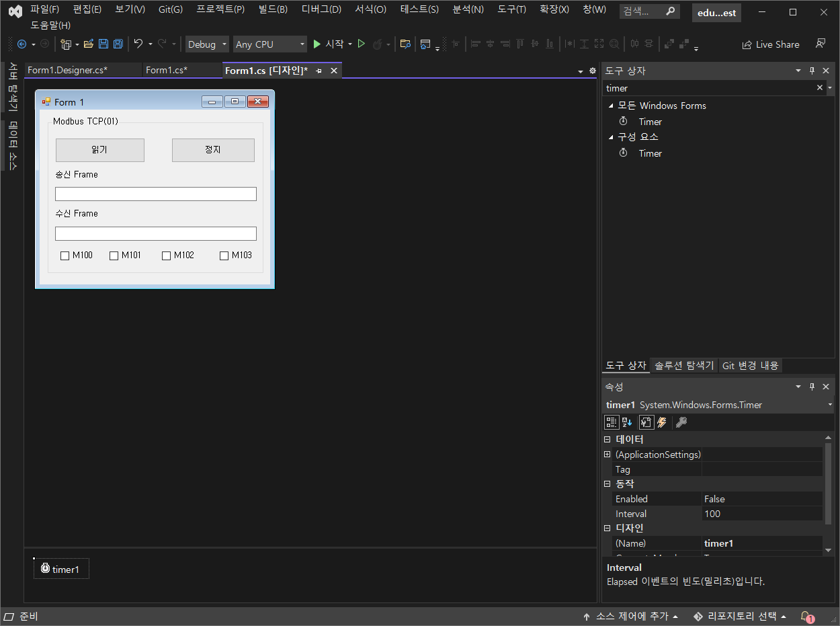Click the properties panel scrollbar down arrow
Image resolution: width=840 pixels, height=626 pixels.
tap(829, 550)
